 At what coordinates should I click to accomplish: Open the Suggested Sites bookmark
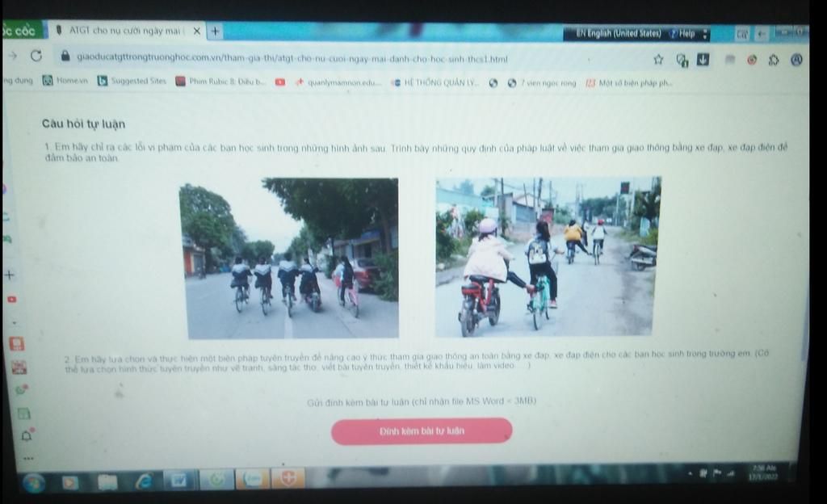[x=132, y=81]
